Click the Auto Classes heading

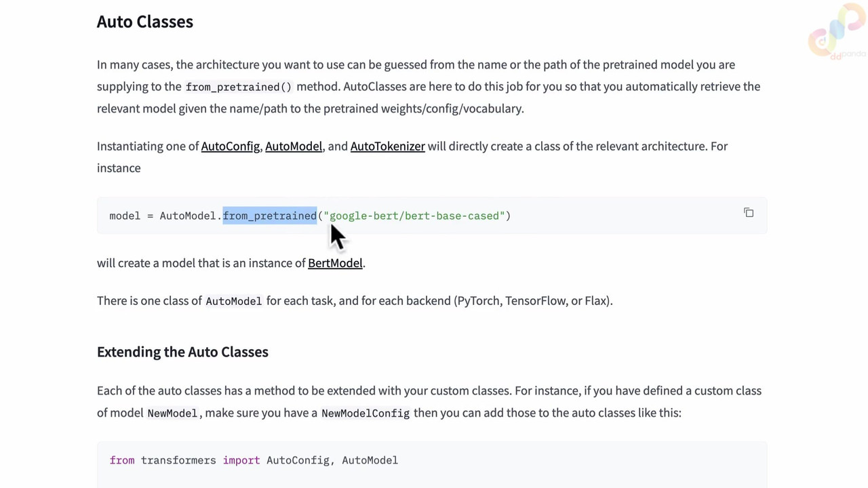coord(145,22)
